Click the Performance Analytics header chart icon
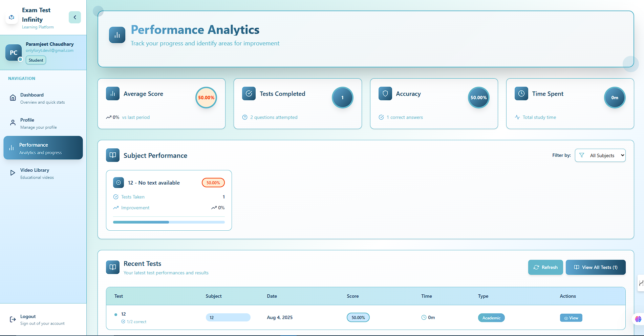644x336 pixels. coord(117,35)
